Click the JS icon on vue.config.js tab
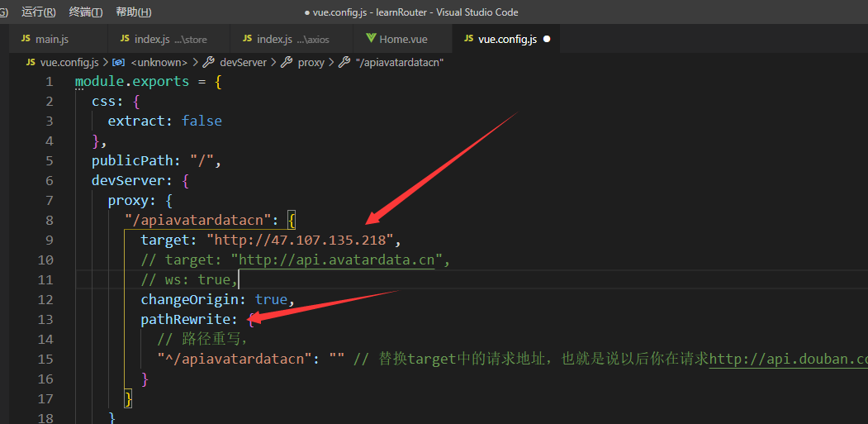This screenshot has height=424, width=868. coord(469,39)
